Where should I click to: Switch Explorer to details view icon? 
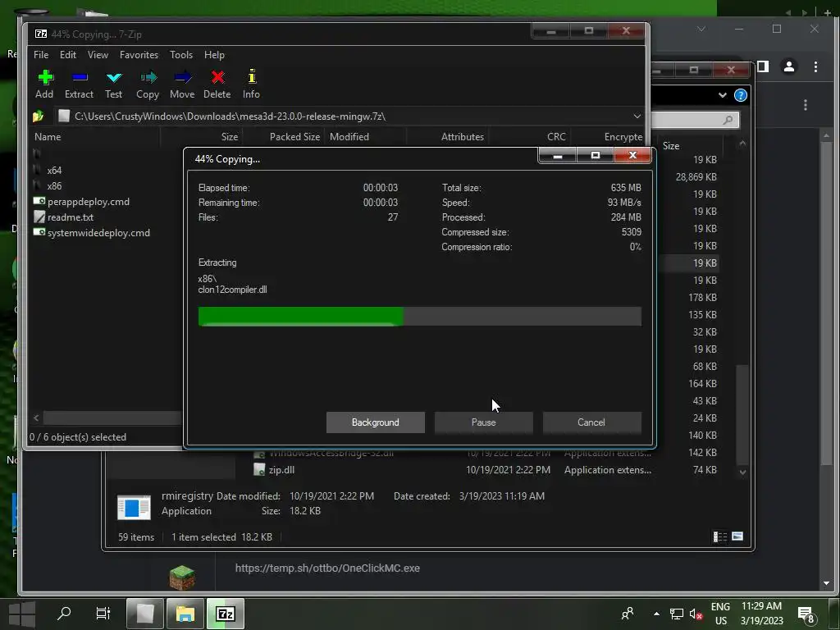click(x=719, y=536)
